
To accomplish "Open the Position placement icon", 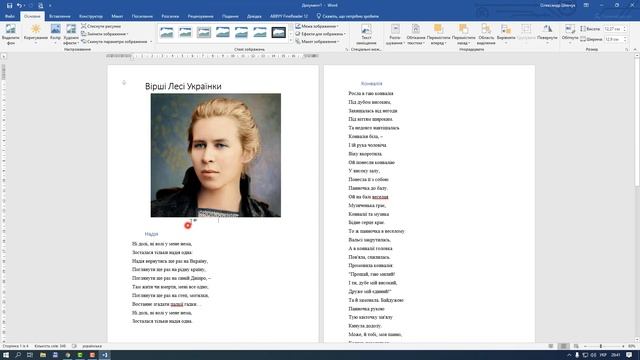I will (x=395, y=29).
